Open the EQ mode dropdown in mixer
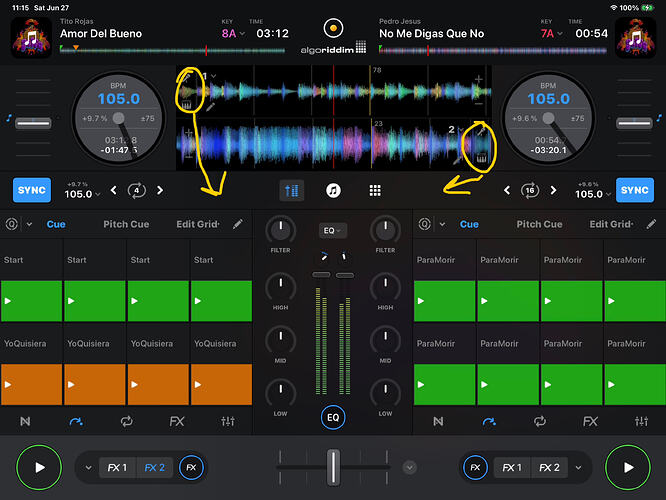666x500 pixels. [332, 231]
